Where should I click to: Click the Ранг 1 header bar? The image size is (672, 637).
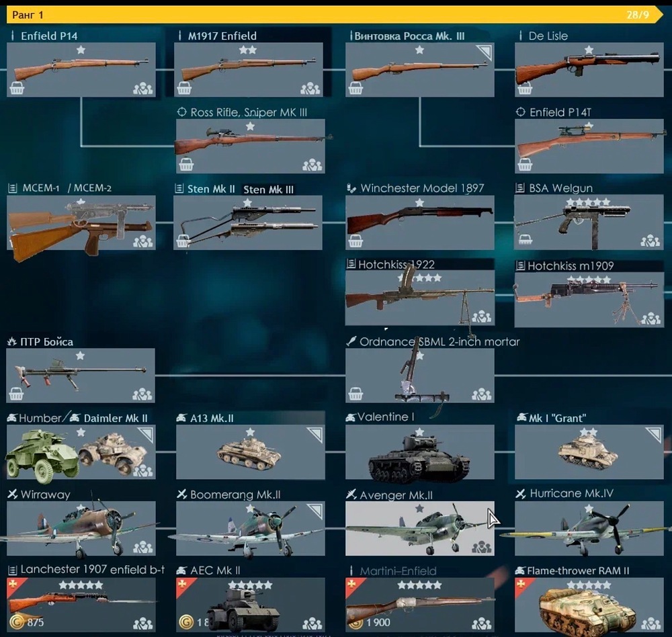coord(334,15)
